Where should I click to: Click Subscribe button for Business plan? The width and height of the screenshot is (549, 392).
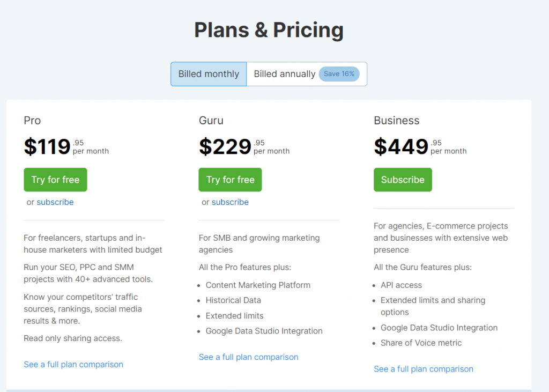[403, 180]
